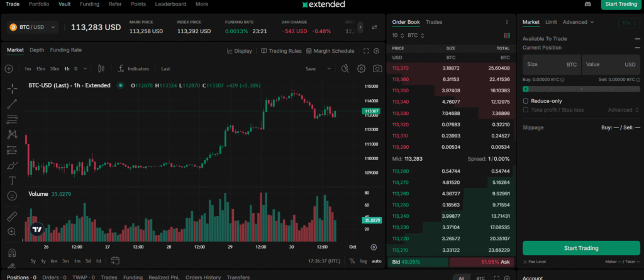Image resolution: width=644 pixels, height=280 pixels.
Task: Change the order book BTC unit selector
Action: point(415,36)
